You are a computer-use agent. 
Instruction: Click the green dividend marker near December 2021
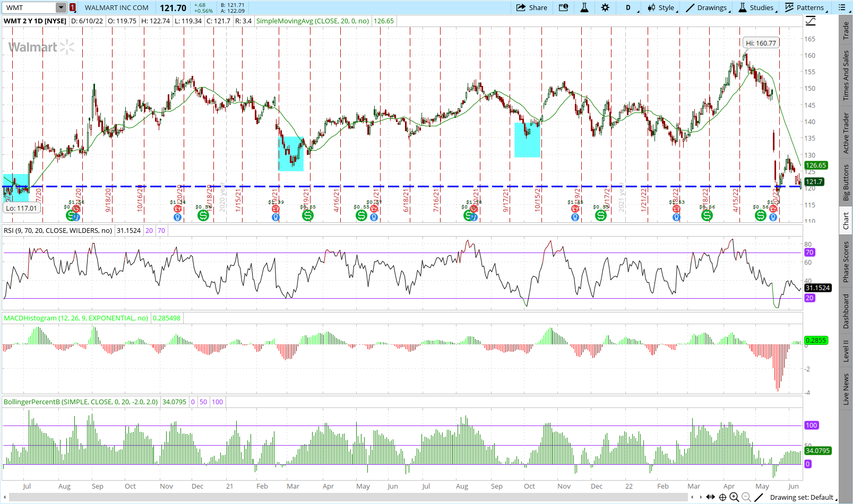click(x=600, y=215)
